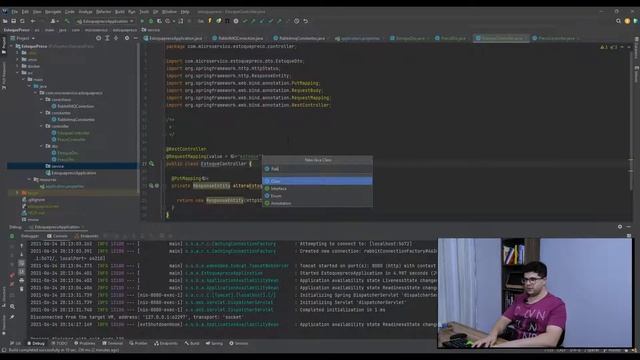
Task: Switch to RabbitmqConsumer.java tab
Action: click(299, 38)
